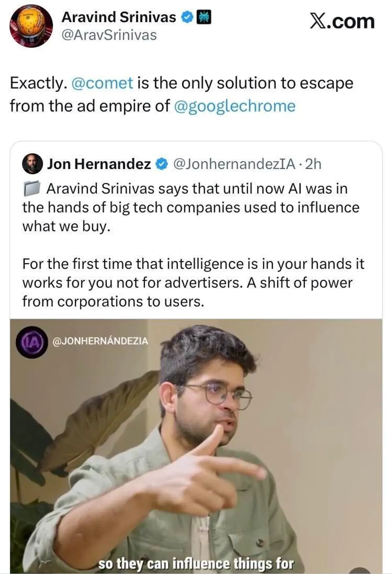392x574 pixels.
Task: Click the 2h timestamp on the quoted tweet
Action: (x=313, y=164)
